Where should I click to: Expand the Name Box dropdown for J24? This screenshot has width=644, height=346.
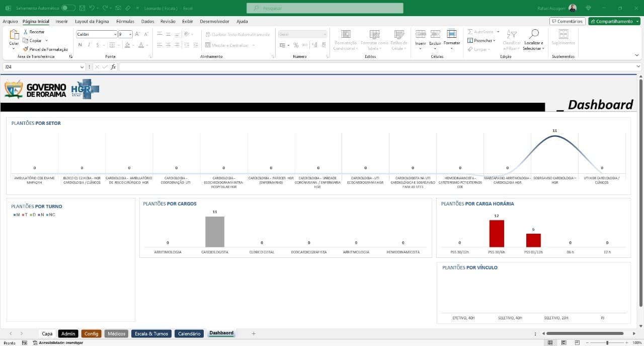click(x=82, y=66)
